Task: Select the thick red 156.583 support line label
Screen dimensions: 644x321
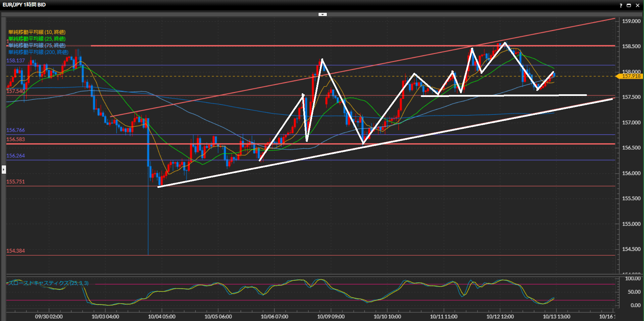Action: (16, 139)
